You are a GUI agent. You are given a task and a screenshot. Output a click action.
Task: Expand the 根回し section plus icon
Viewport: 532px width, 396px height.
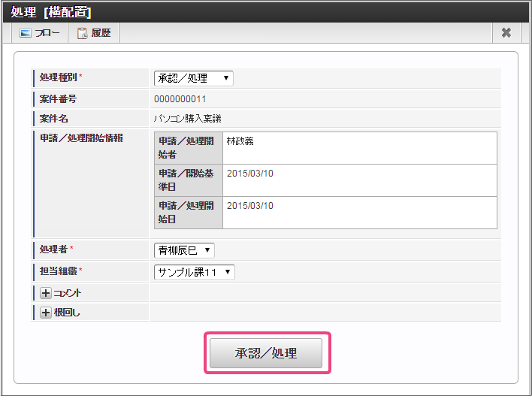[46, 313]
